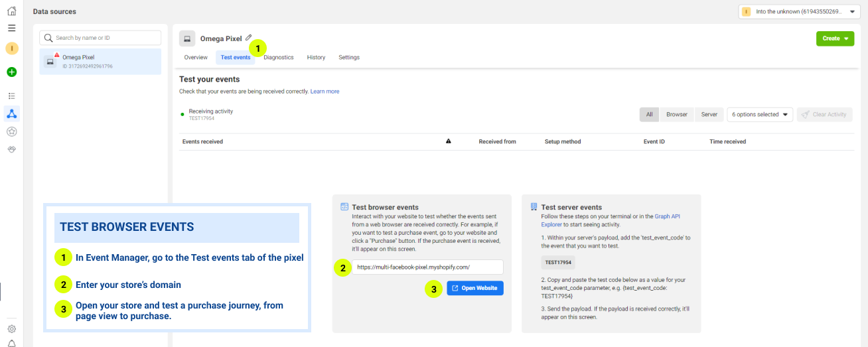Switch to the Diagnostics tab
The image size is (868, 347).
(278, 58)
